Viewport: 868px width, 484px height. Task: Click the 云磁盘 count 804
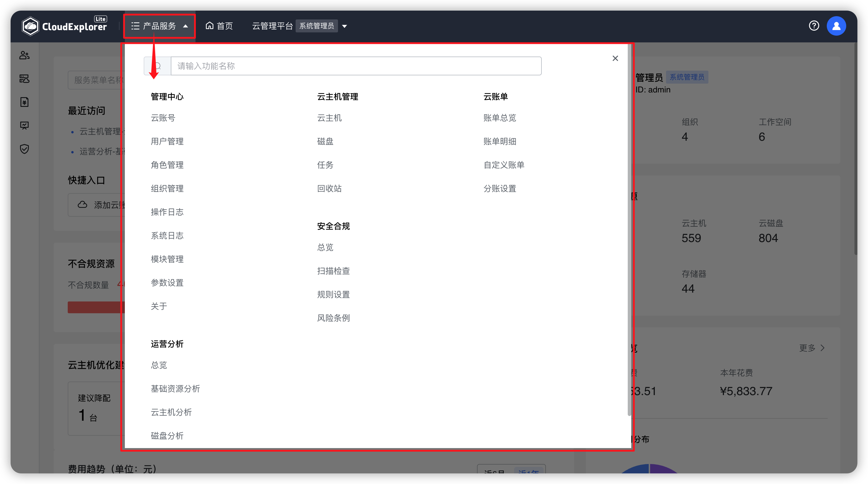point(768,238)
